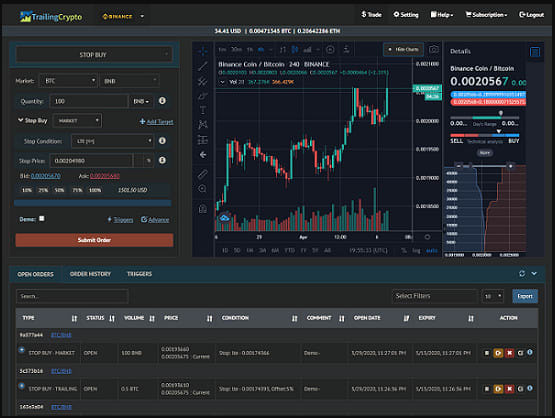Open the Binance exchange selector dropdown
This screenshot has height=418, width=555.
tap(122, 16)
